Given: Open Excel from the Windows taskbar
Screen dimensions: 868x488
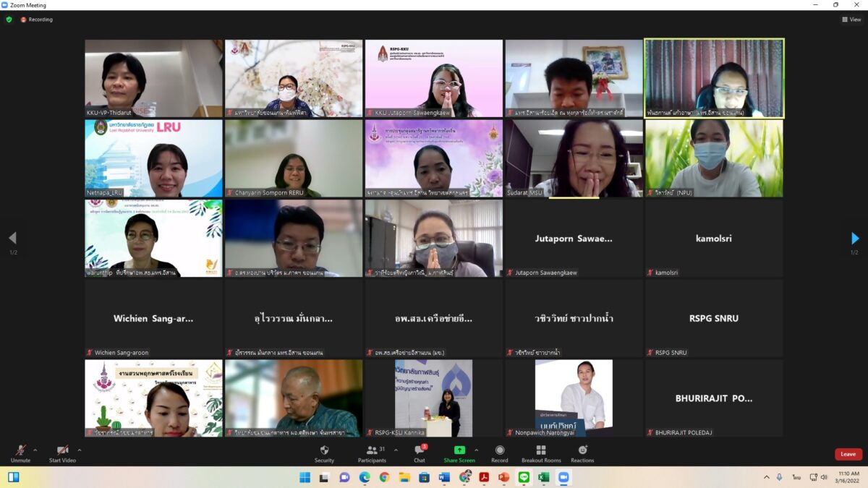Looking at the screenshot, I should pyautogui.click(x=543, y=477).
